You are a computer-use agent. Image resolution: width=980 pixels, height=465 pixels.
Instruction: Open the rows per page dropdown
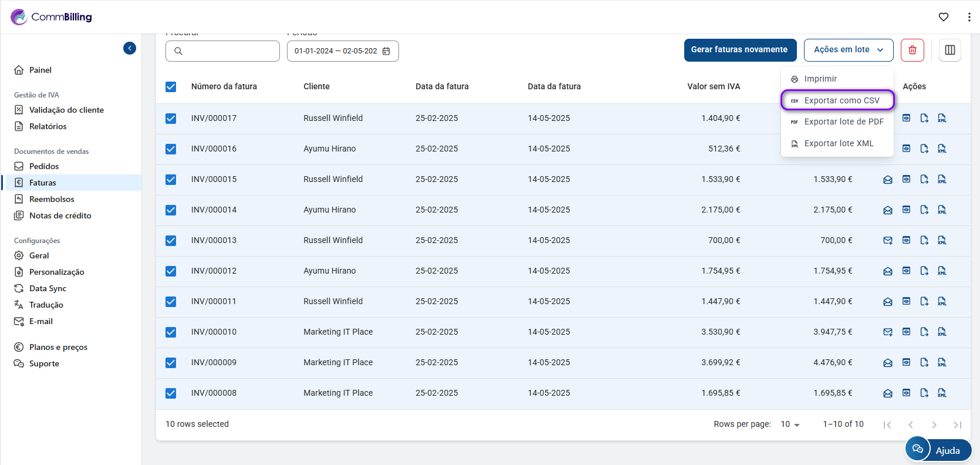click(x=790, y=424)
